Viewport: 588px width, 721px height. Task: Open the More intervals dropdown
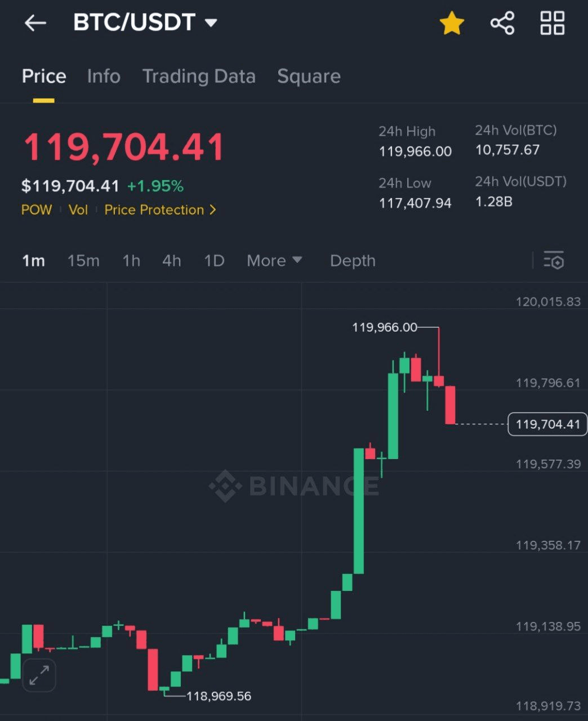coord(274,261)
